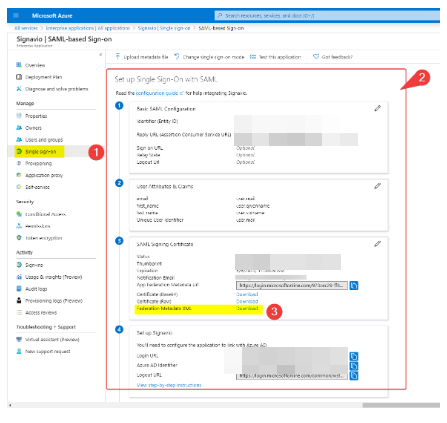
Task: Click the Logout URL text field
Action: click(292, 376)
